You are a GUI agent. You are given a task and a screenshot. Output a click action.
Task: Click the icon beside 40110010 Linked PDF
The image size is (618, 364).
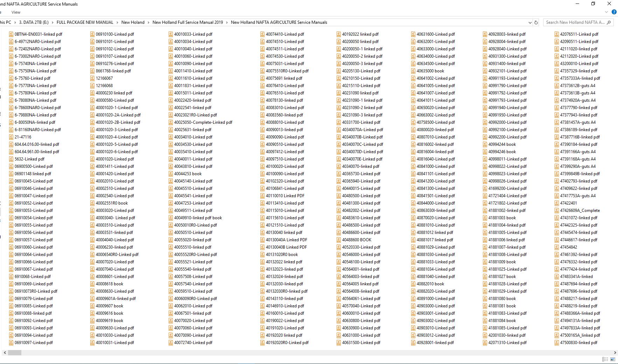(262, 196)
